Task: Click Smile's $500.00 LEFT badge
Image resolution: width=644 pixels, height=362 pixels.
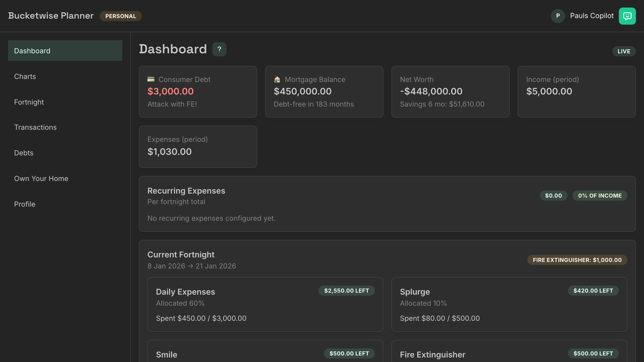Action: [349, 353]
